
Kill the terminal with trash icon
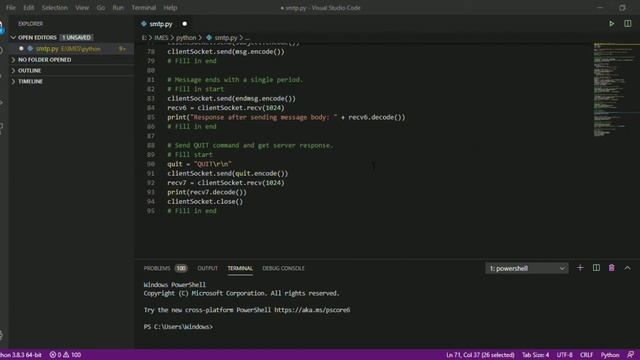[611, 268]
